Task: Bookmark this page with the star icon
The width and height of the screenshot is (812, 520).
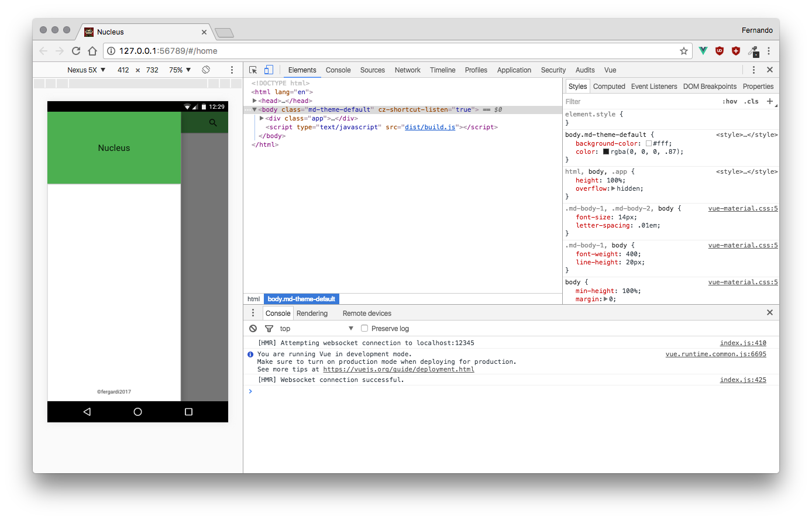Action: (683, 51)
